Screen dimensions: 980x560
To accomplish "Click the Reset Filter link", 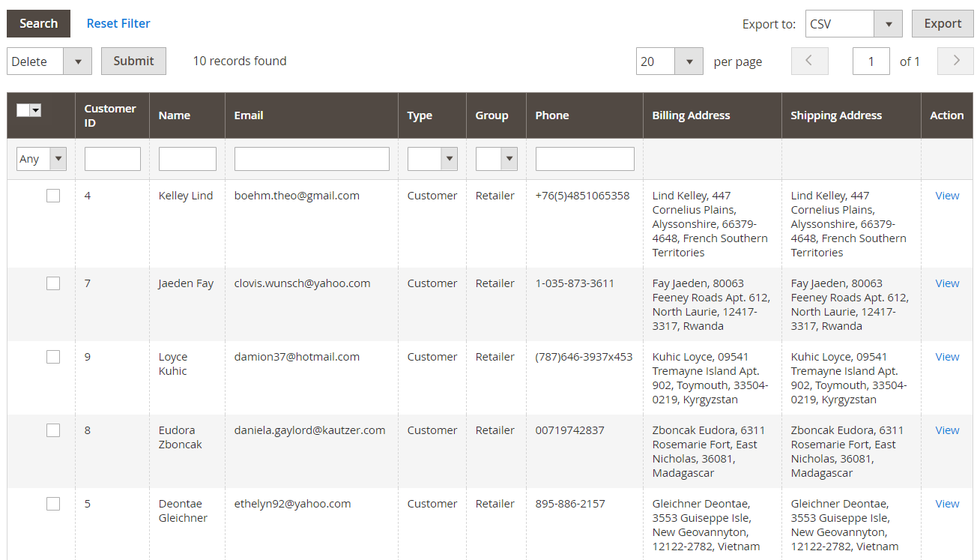I will (118, 23).
